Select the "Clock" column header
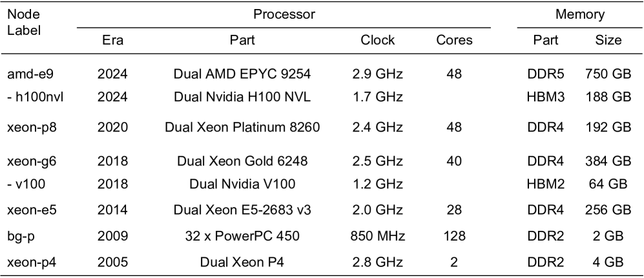Image resolution: width=644 pixels, height=278 pixels. 378,41
